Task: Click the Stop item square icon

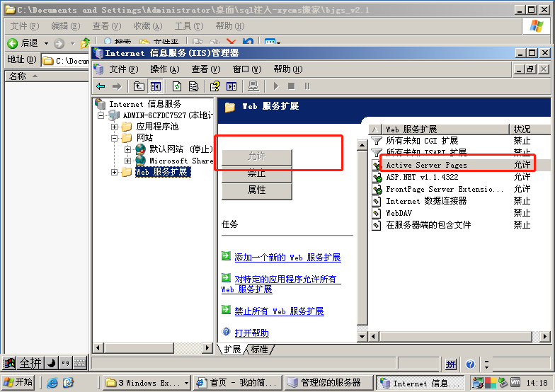Action: point(292,86)
